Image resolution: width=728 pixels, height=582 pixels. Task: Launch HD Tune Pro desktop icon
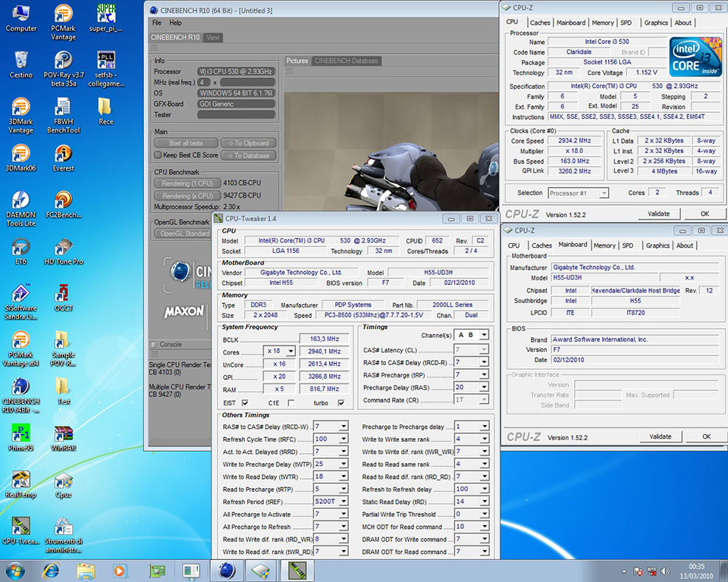point(64,252)
